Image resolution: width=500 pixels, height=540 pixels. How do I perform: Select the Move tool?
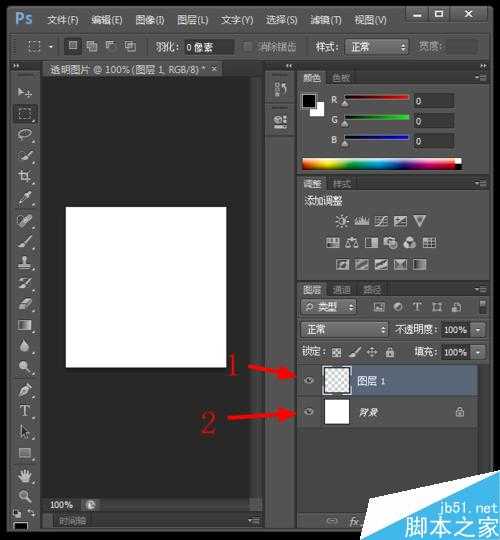coord(24,92)
